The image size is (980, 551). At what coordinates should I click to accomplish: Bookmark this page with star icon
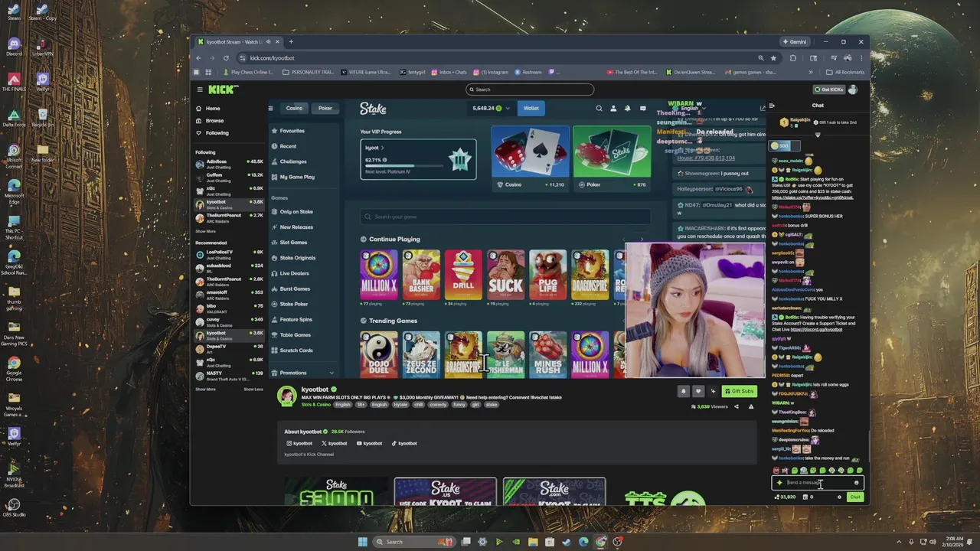point(773,58)
